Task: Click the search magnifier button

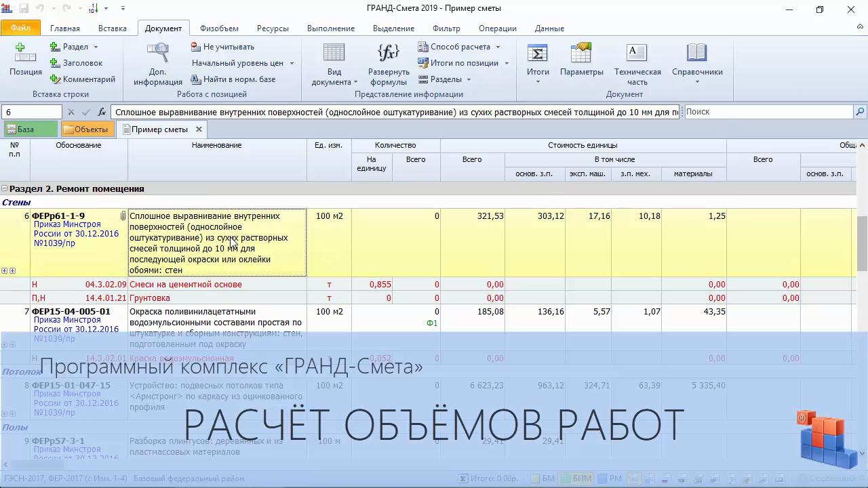Action: (861, 112)
